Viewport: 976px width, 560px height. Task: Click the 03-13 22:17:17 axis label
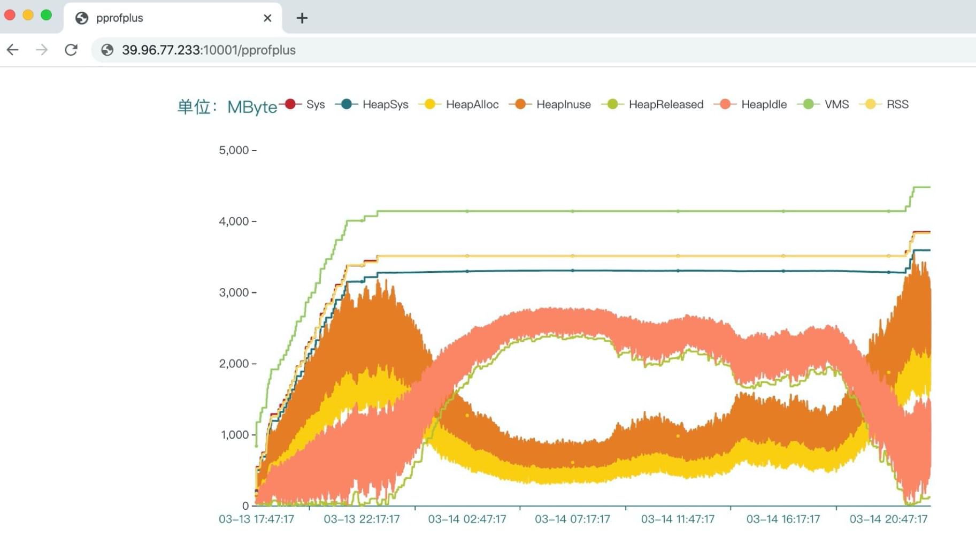pyautogui.click(x=362, y=519)
